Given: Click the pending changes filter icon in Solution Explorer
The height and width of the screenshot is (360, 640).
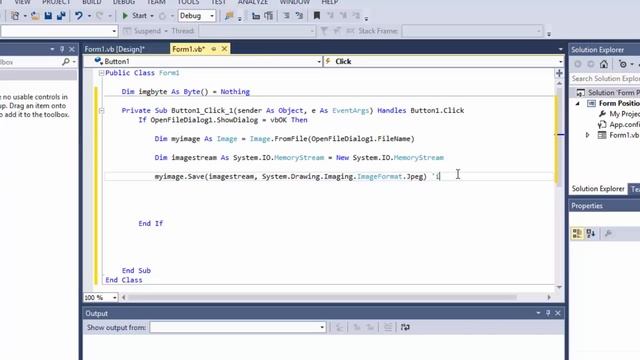Looking at the screenshot, I should [623, 64].
